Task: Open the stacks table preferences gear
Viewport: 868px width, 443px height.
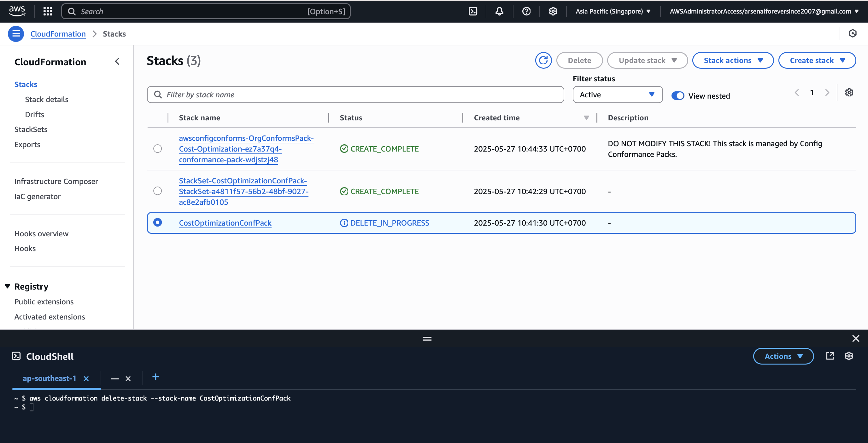Action: tap(849, 92)
